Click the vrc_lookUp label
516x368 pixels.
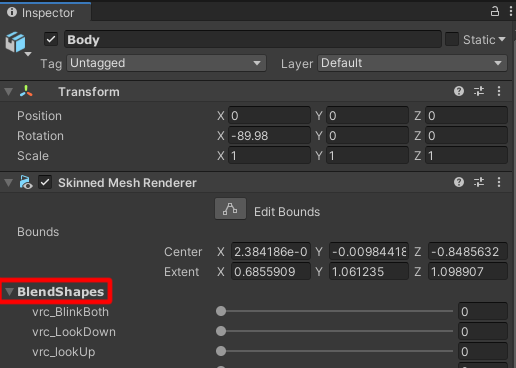click(64, 352)
